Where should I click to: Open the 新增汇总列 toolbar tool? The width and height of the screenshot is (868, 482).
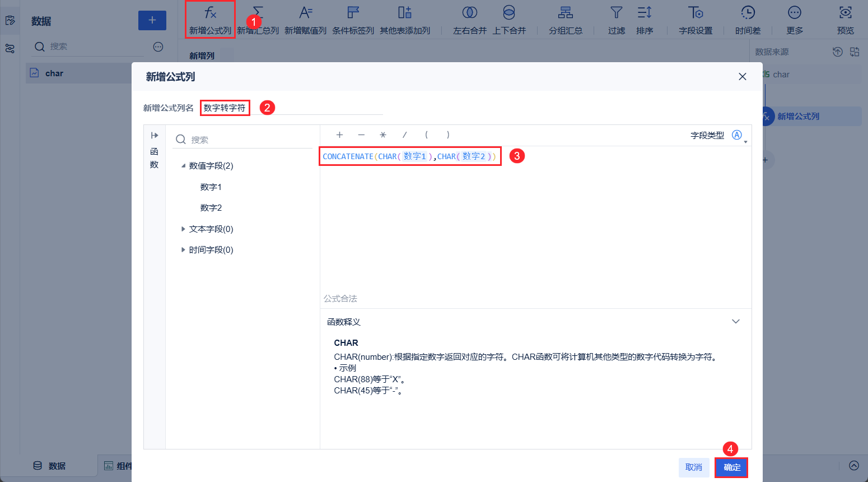[x=258, y=20]
